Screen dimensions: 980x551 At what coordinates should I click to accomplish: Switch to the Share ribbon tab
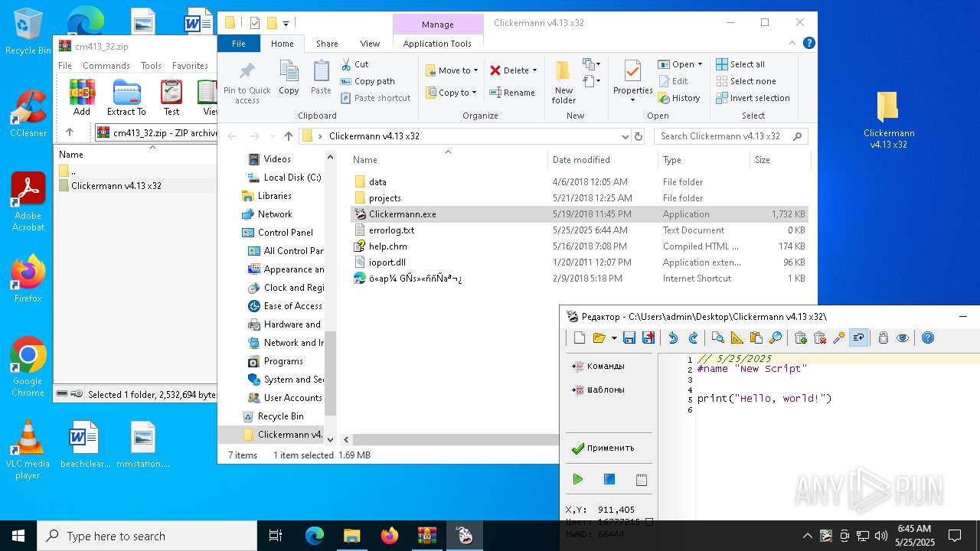[327, 44]
